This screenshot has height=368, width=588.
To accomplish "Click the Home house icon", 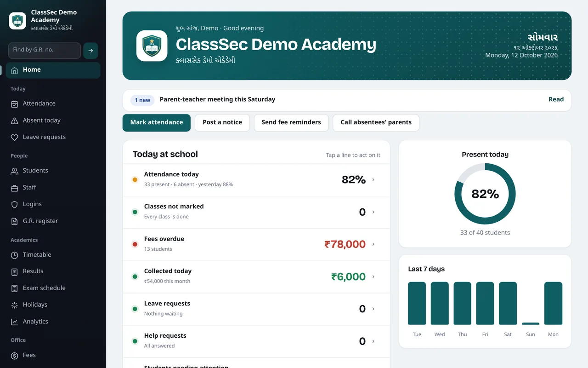I will click(15, 70).
